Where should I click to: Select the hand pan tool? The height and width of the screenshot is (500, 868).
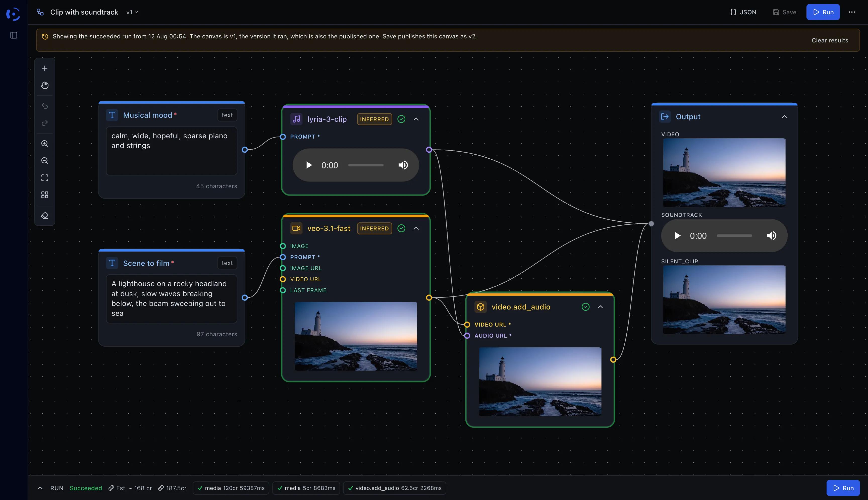coord(45,86)
